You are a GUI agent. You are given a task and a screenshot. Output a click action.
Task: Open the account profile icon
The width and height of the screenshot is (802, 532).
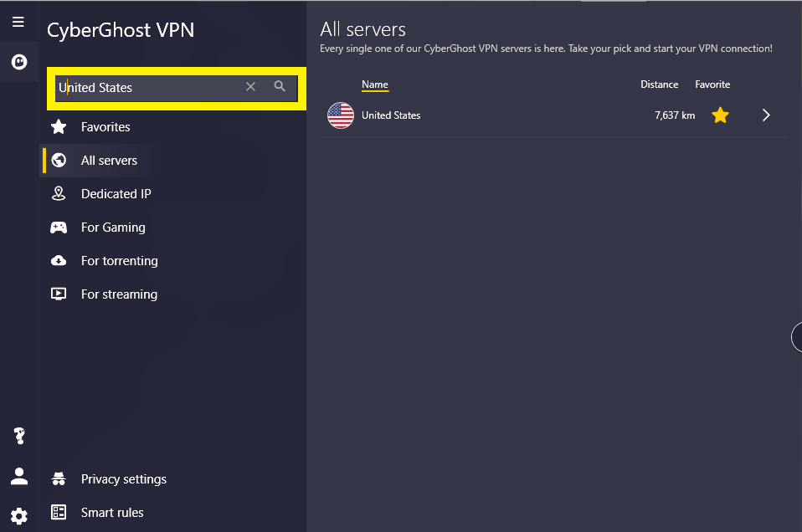point(19,476)
